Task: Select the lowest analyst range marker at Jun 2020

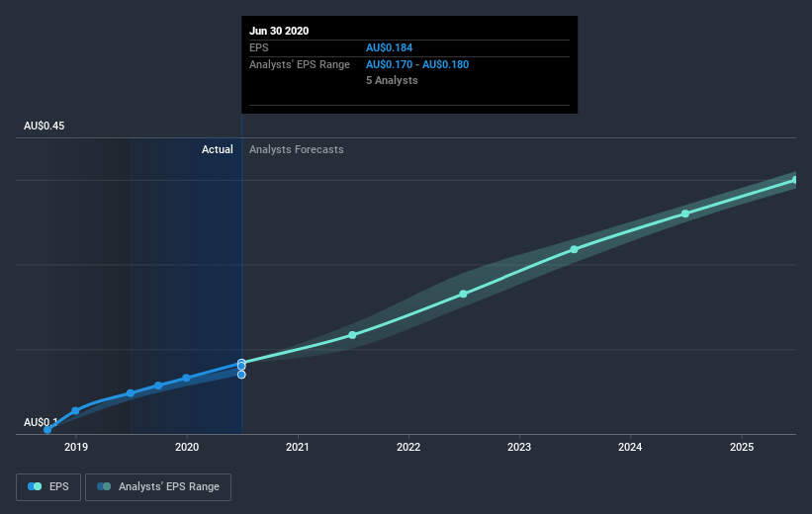Action: point(241,375)
